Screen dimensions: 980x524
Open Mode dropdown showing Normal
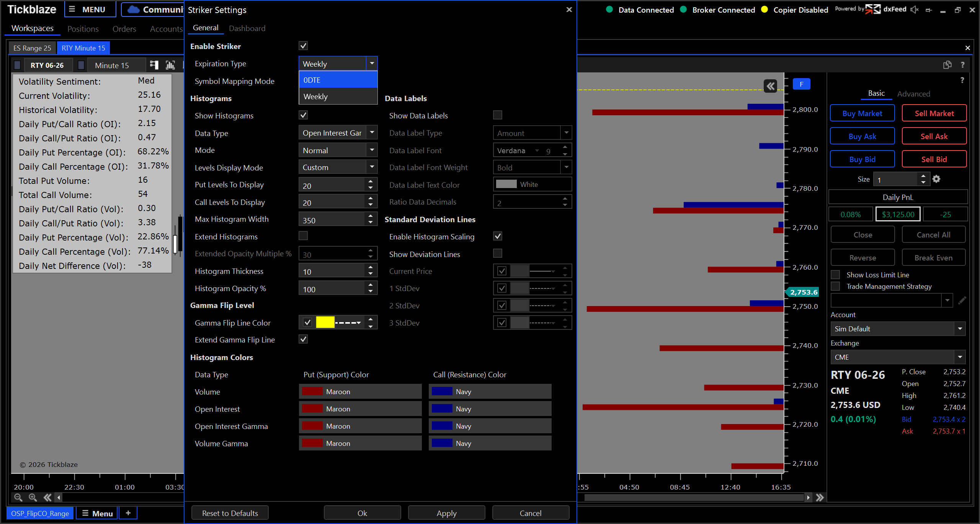(338, 150)
